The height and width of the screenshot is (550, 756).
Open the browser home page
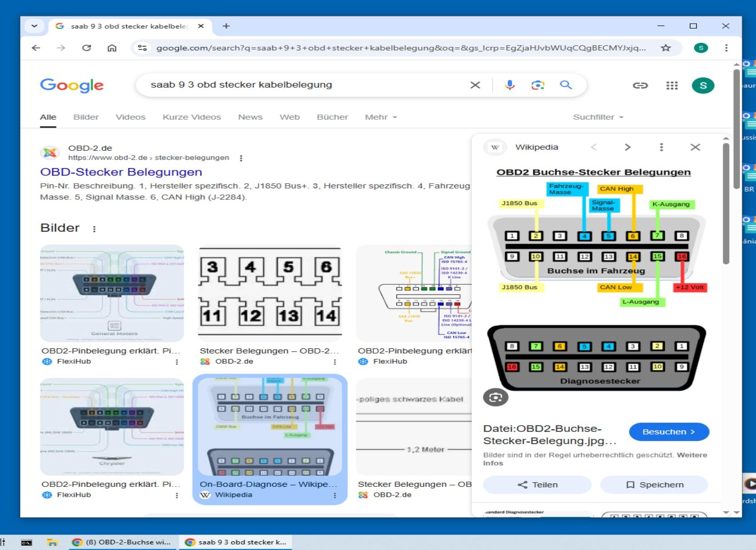click(112, 48)
